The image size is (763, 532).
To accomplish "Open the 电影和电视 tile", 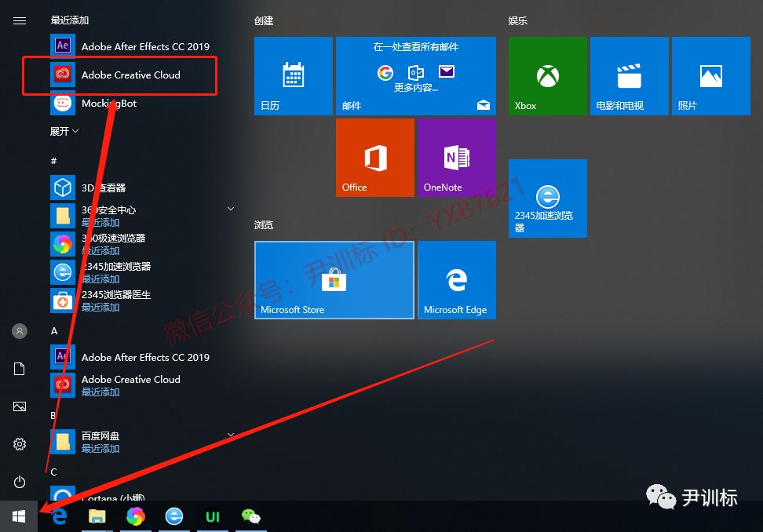I will (630, 76).
